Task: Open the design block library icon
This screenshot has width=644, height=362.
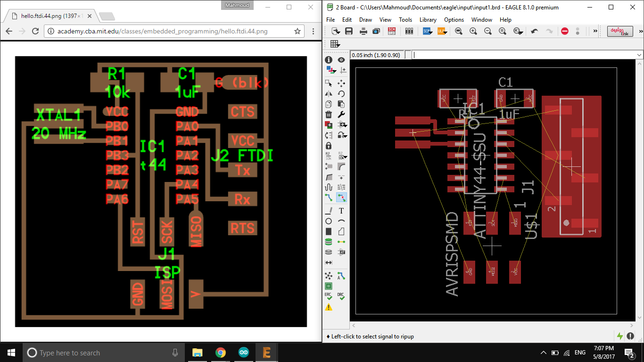Action: (x=409, y=31)
